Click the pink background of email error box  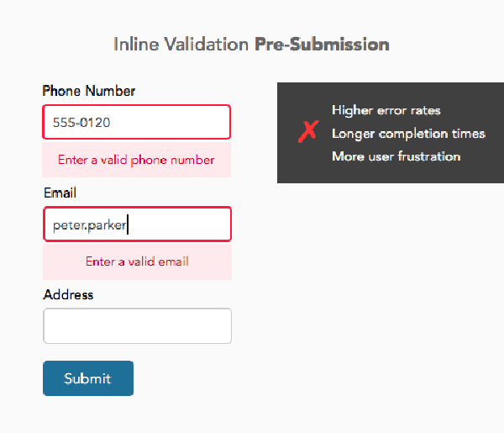click(137, 274)
